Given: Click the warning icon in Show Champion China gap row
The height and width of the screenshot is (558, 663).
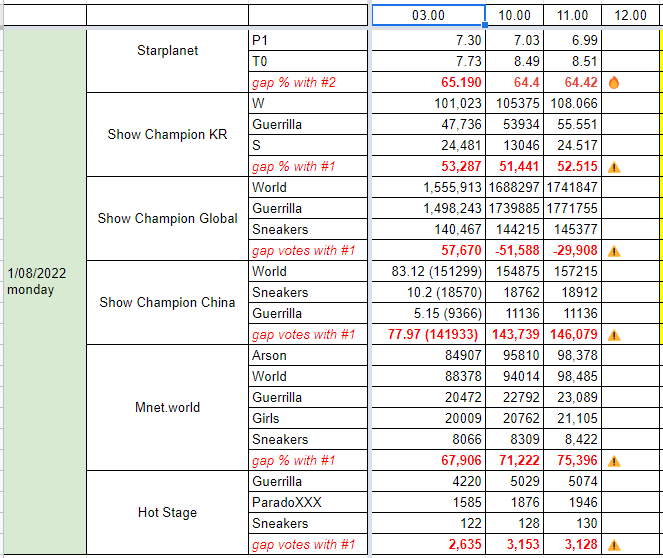Looking at the screenshot, I should point(614,335).
